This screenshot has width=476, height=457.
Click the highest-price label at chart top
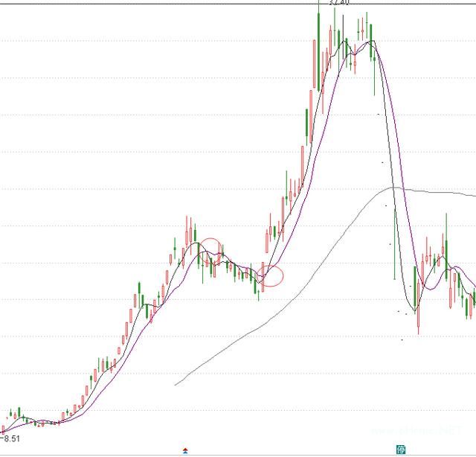(339, 2)
